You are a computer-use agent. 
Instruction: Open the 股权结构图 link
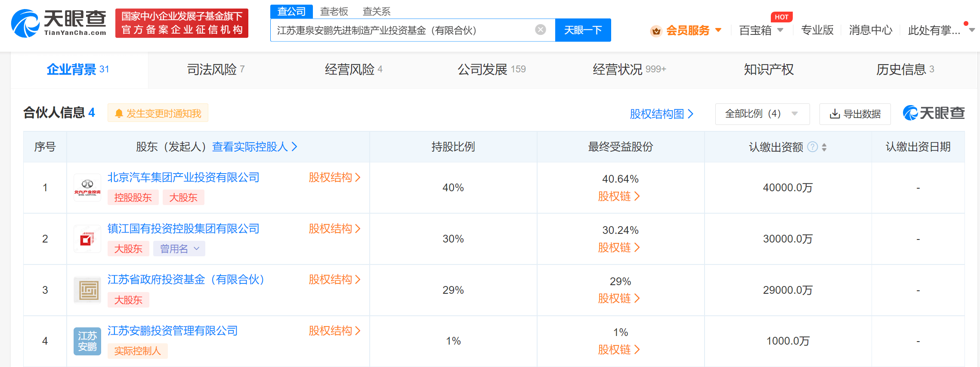pyautogui.click(x=662, y=114)
